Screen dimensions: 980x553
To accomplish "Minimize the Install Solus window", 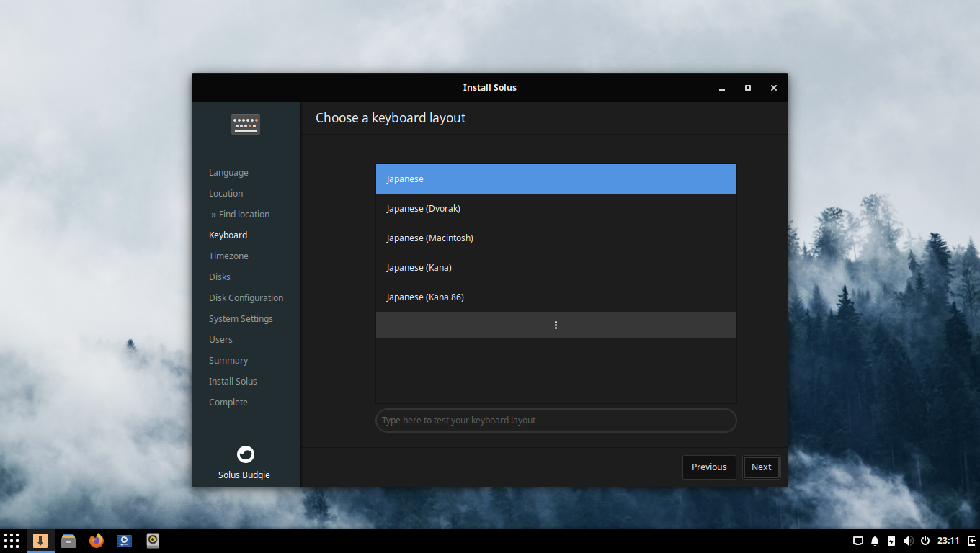I will pyautogui.click(x=722, y=88).
